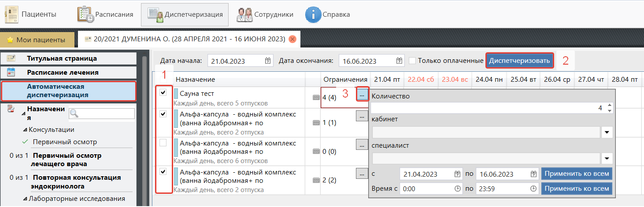
Task: Expand the специалист dropdown
Action: pos(607,158)
